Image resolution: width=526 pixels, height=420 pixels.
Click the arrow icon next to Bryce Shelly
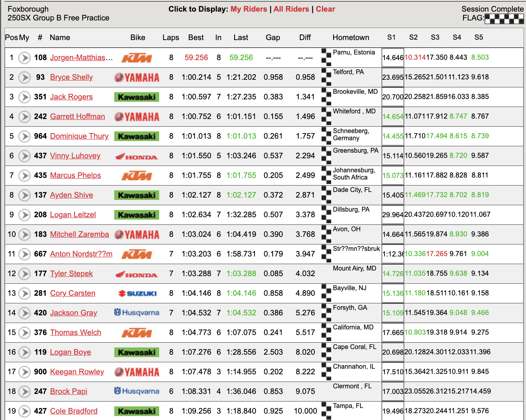coord(24,77)
